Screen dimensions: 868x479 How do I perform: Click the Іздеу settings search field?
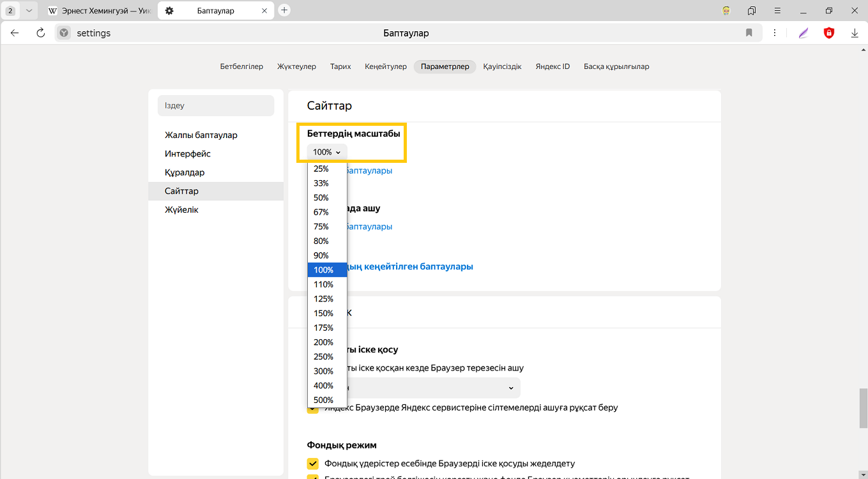[x=216, y=105]
